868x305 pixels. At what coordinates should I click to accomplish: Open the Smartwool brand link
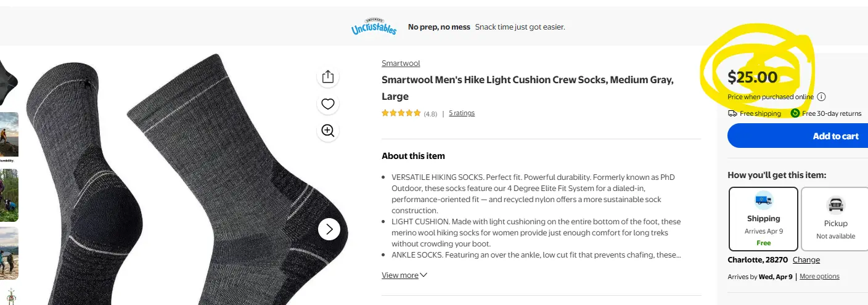pyautogui.click(x=401, y=63)
